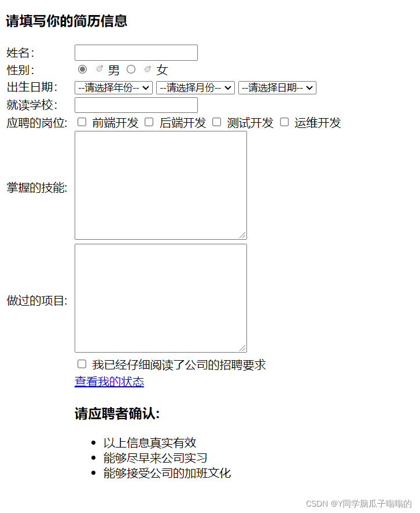
Task: Open the 请选择年份 dropdown
Action: click(x=114, y=87)
